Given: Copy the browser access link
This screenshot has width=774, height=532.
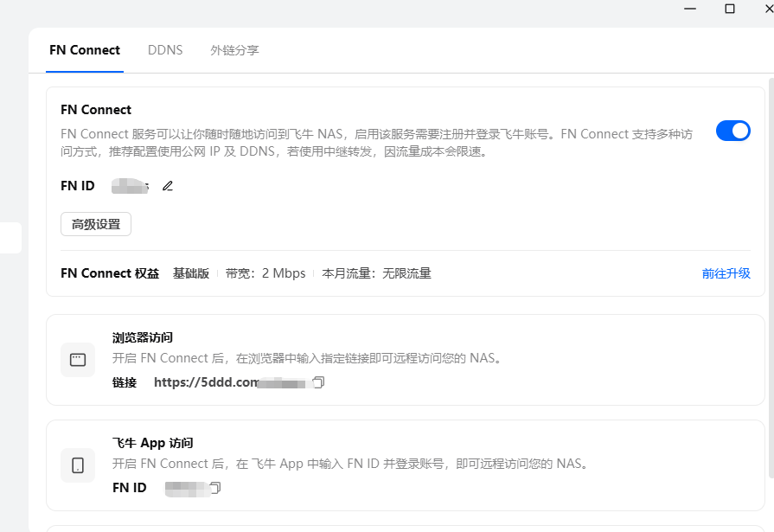Looking at the screenshot, I should pyautogui.click(x=319, y=382).
